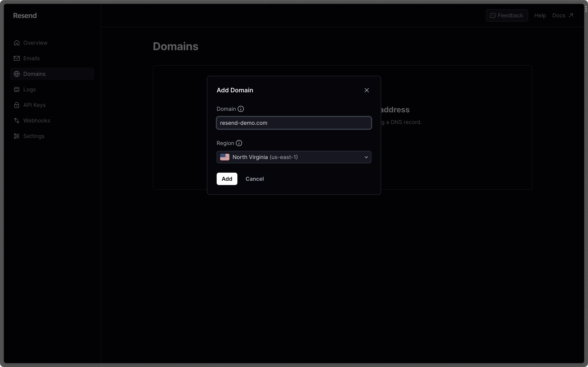Open the Logs icon in sidebar

tap(17, 89)
